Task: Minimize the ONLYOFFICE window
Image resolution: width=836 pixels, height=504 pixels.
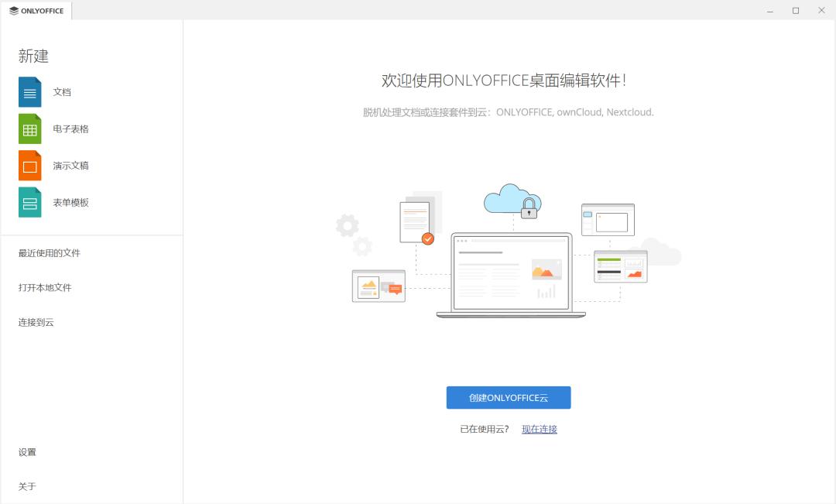Action: coord(769,10)
